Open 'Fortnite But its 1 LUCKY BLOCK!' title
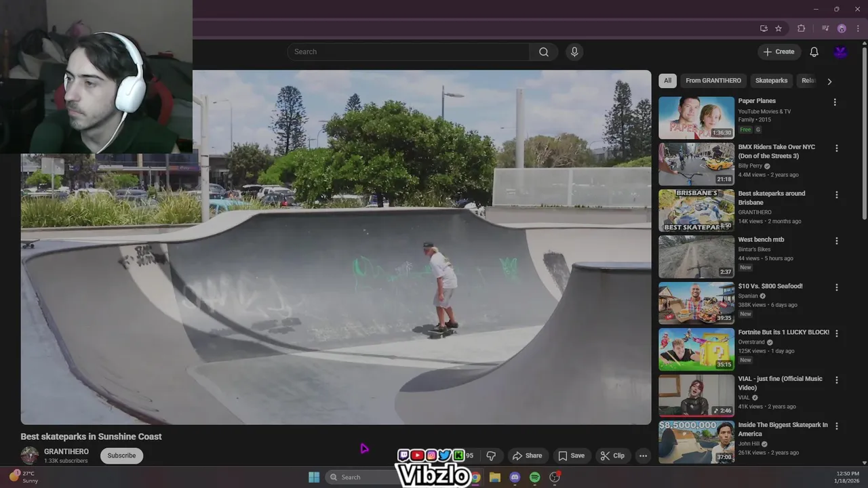The image size is (868, 488). click(784, 332)
